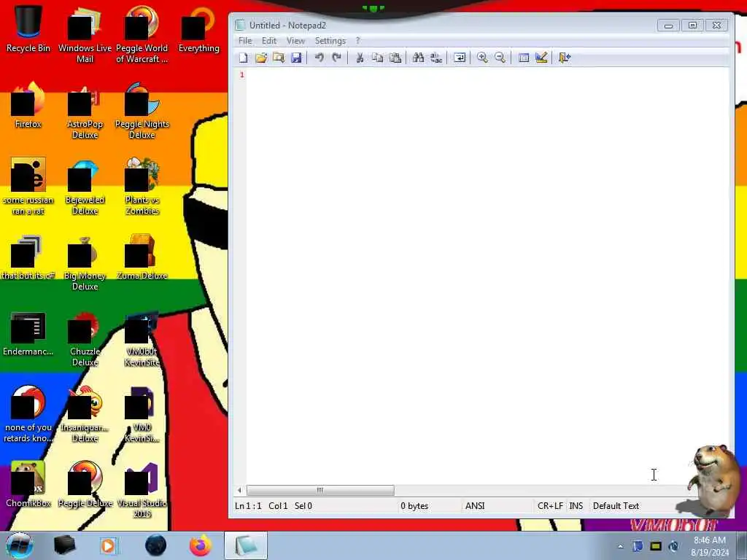Copy selection using the toolbar icon
The image size is (747, 560).
[x=377, y=58]
